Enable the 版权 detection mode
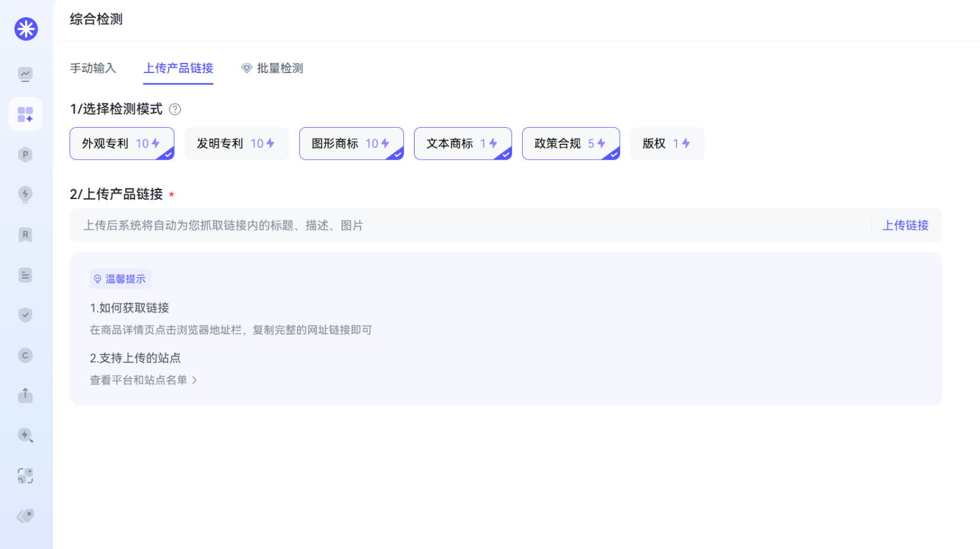The width and height of the screenshot is (980, 549). [667, 143]
